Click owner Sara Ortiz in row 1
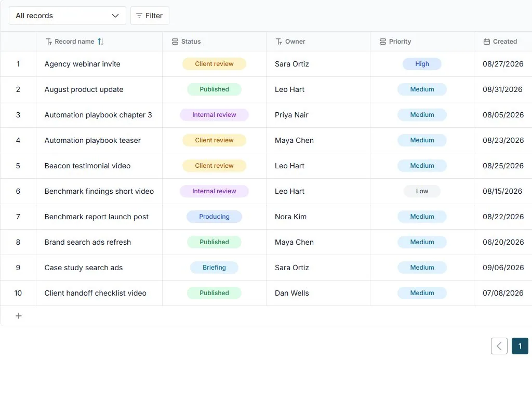Viewport: 532px width, 399px height. [292, 64]
